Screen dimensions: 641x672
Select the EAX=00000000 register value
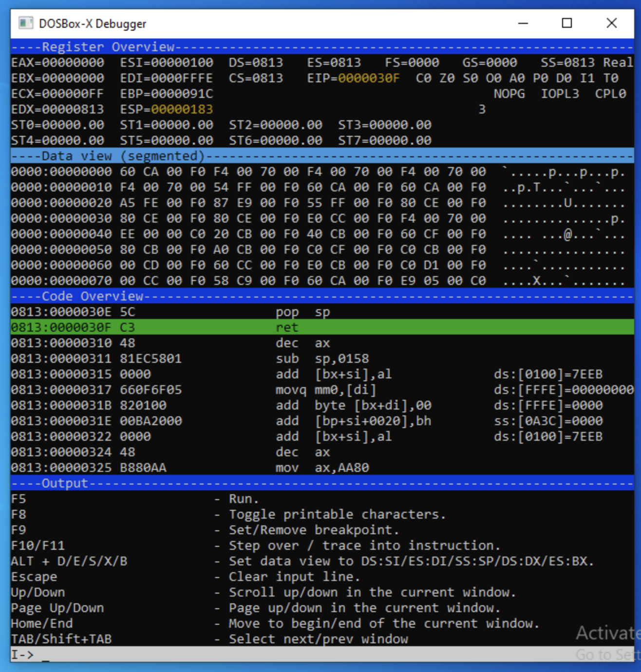point(57,62)
